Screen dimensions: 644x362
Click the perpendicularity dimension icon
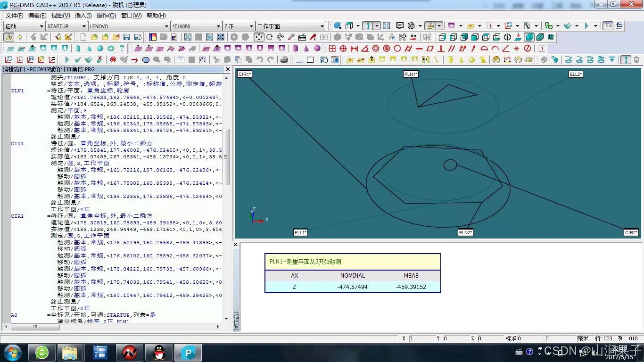tap(440, 48)
